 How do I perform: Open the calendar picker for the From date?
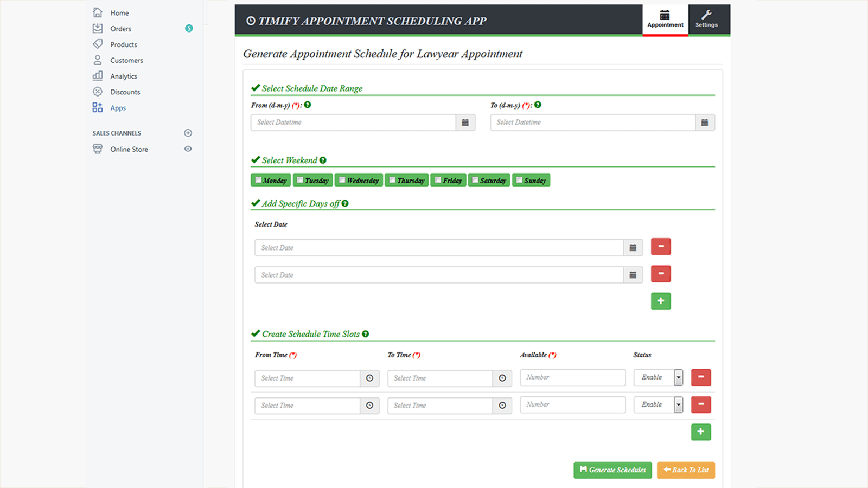(x=465, y=123)
